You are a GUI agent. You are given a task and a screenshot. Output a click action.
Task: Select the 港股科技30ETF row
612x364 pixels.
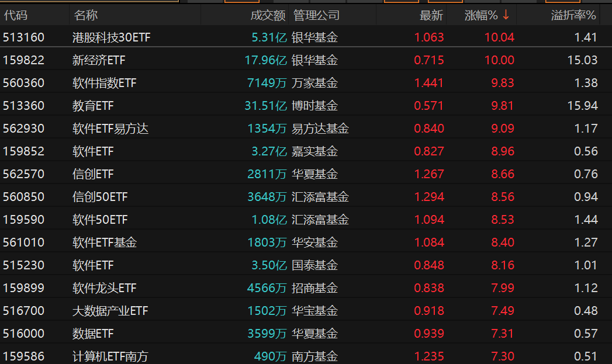click(x=306, y=37)
